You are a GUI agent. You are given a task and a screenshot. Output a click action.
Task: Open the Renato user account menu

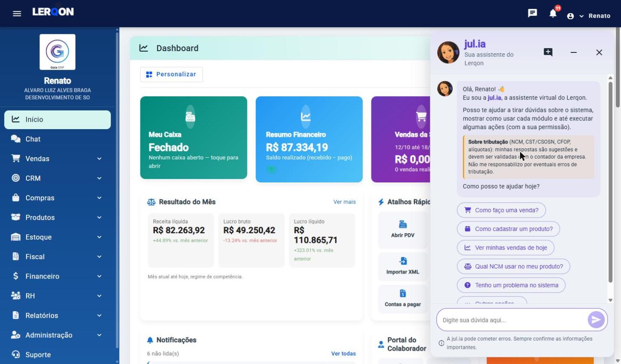pos(588,16)
